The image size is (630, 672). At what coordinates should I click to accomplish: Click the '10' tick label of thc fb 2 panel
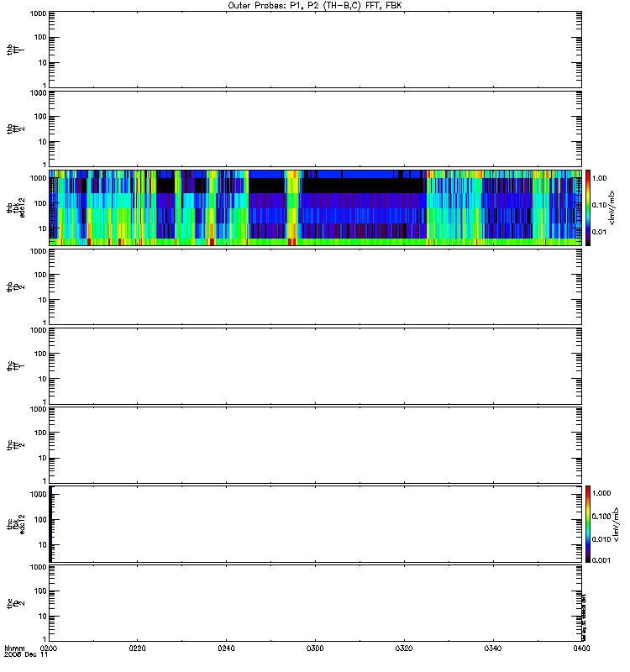(x=42, y=617)
